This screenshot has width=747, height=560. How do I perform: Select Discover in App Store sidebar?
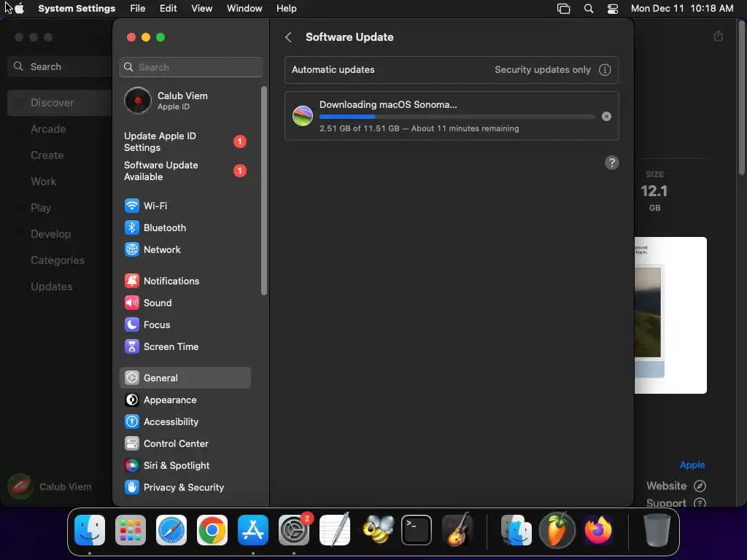tap(60, 103)
